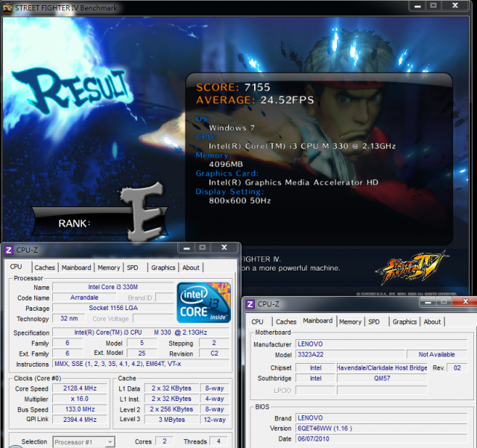The width and height of the screenshot is (477, 448).
Task: Click the 800x600 50Hz display setting text
Action: [240, 201]
